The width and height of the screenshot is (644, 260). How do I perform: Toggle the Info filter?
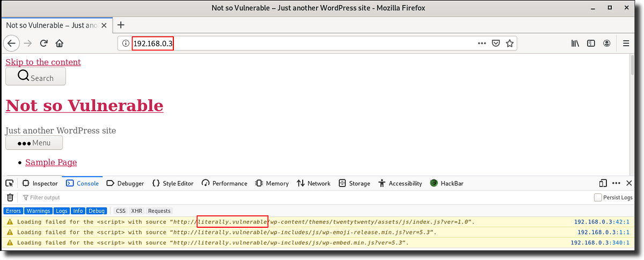pyautogui.click(x=78, y=211)
